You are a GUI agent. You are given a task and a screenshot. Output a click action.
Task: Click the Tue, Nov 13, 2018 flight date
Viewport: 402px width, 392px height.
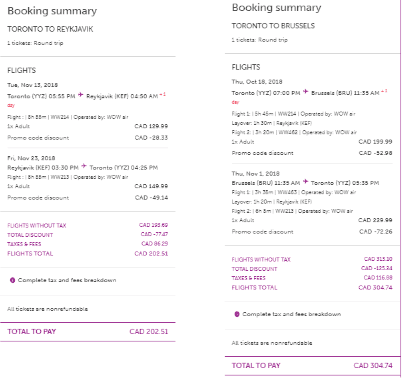[x=33, y=85]
